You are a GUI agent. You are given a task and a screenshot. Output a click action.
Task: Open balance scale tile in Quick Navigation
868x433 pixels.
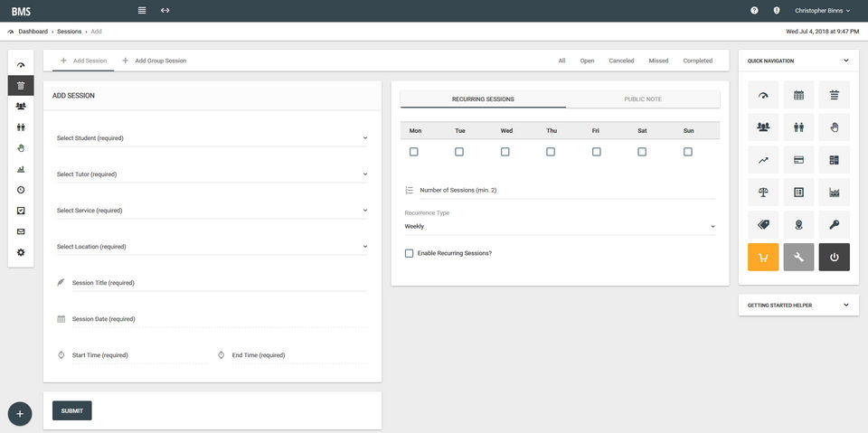click(763, 193)
